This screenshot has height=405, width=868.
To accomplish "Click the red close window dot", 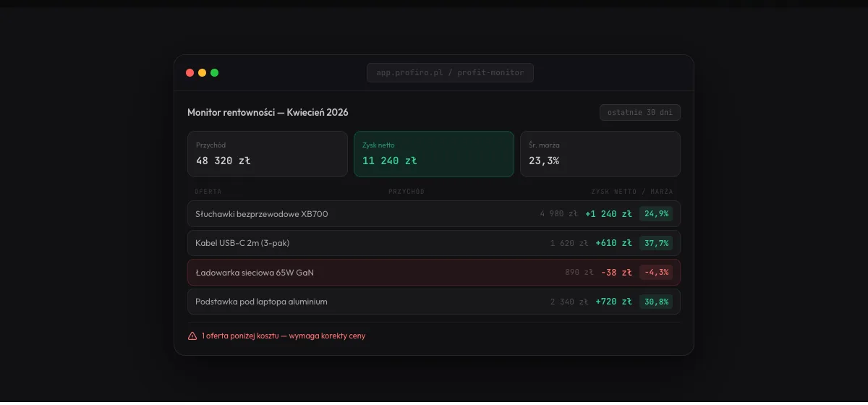I will click(x=190, y=72).
